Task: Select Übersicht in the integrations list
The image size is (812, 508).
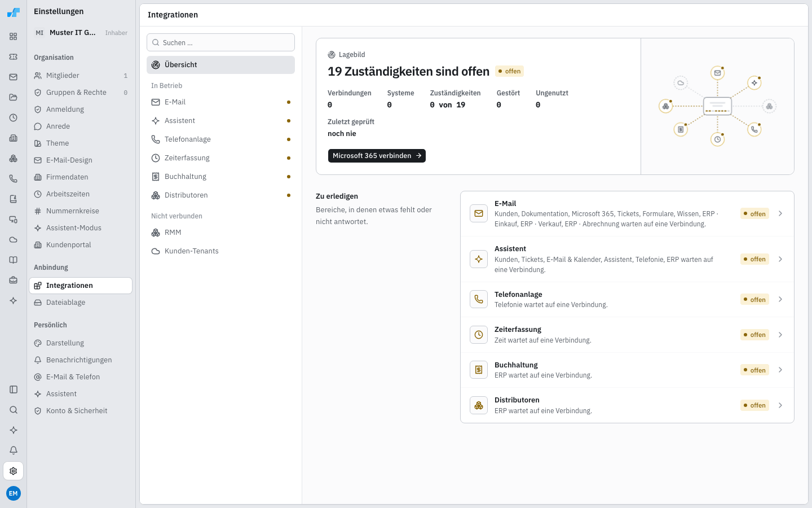Action: 220,65
